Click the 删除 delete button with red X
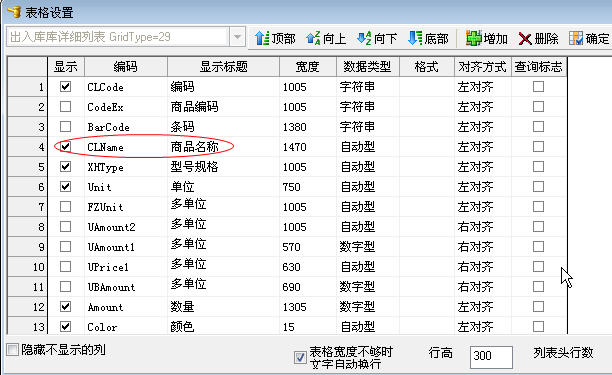The width and height of the screenshot is (612, 375). pyautogui.click(x=539, y=38)
